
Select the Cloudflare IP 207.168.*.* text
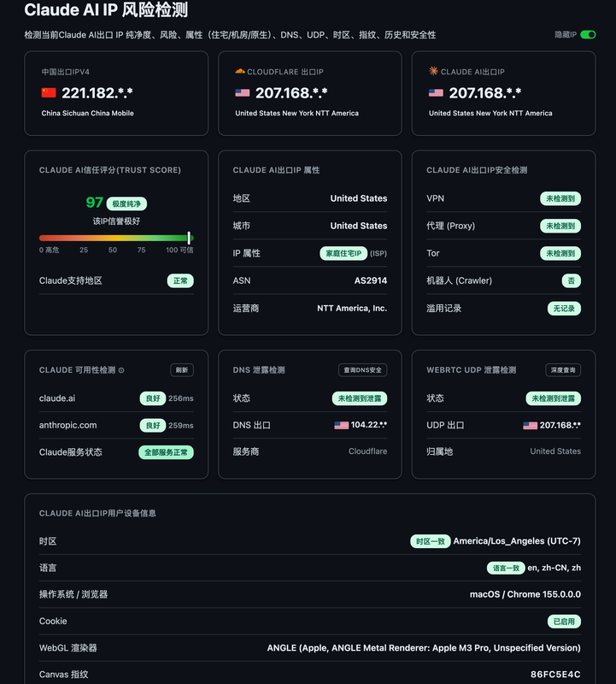point(291,93)
